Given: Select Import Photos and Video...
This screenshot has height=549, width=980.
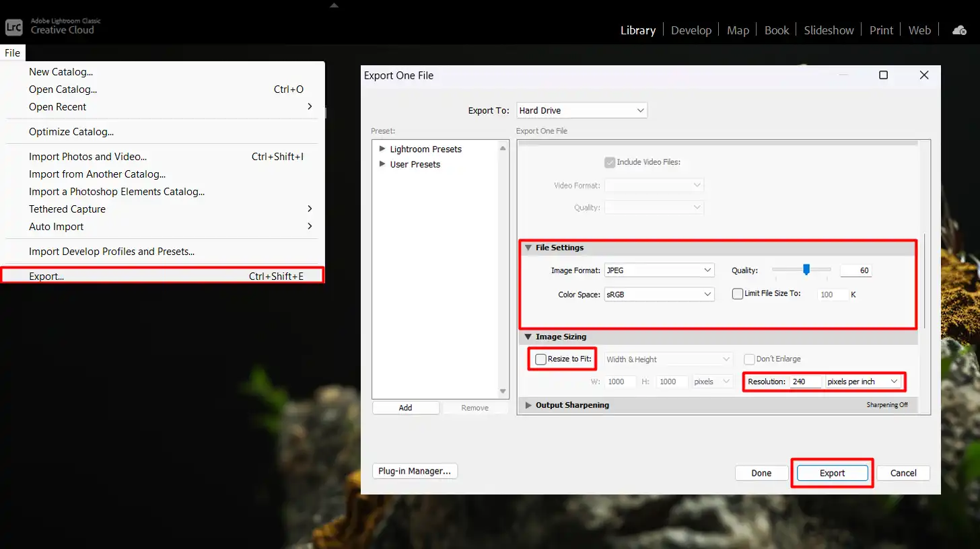Looking at the screenshot, I should pyautogui.click(x=163, y=157).
